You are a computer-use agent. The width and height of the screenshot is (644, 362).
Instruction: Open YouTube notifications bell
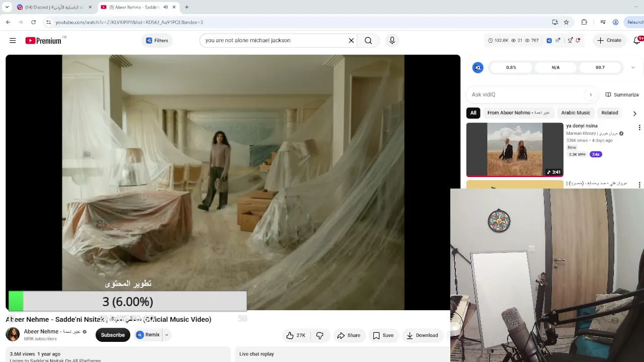click(x=637, y=40)
